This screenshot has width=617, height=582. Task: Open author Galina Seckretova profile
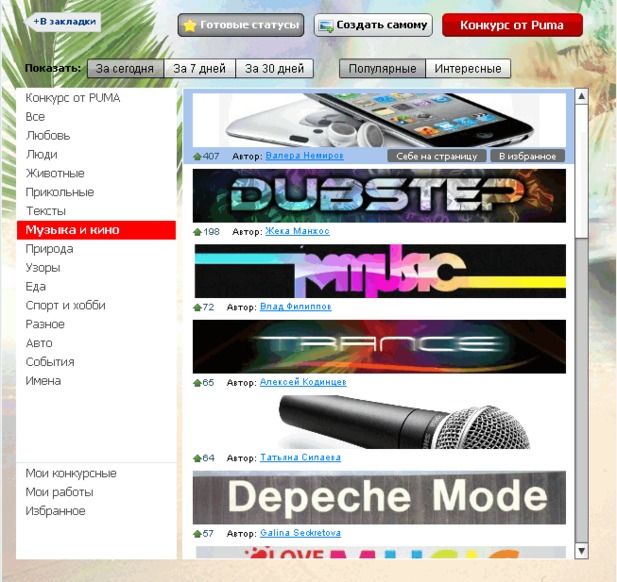[x=300, y=533]
